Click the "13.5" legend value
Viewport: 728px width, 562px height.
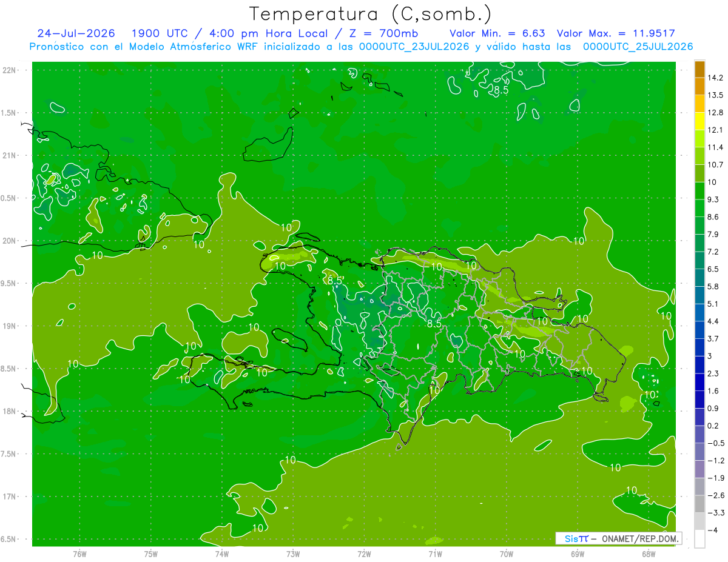[x=716, y=95]
